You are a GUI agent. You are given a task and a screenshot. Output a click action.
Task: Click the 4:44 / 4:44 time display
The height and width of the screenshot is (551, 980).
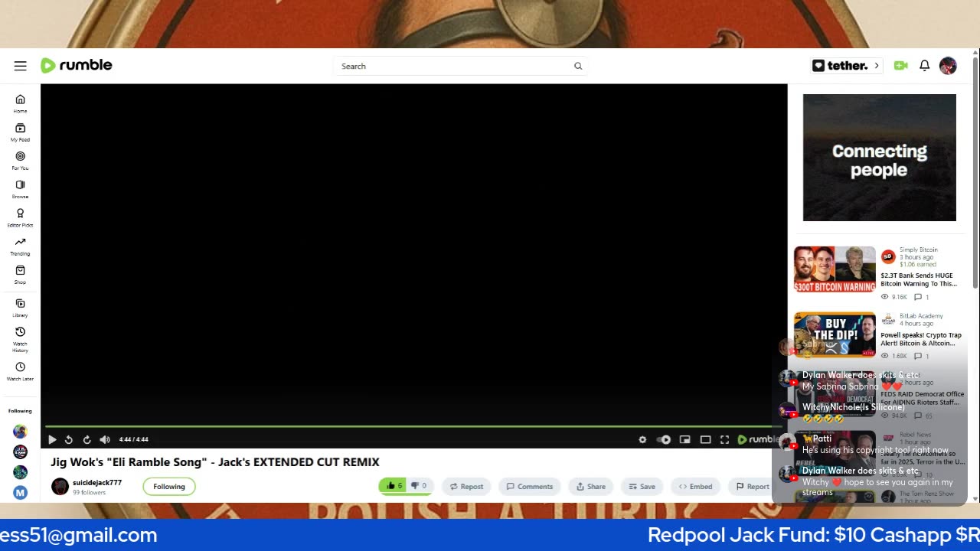click(134, 439)
